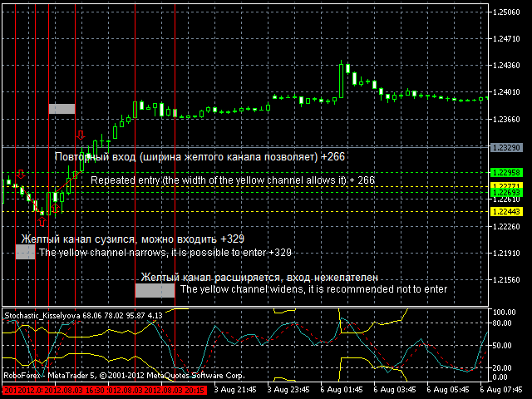The height and width of the screenshot is (399, 532).
Task: Click the 50.00 level on the stochastic scale
Action: pos(504,346)
